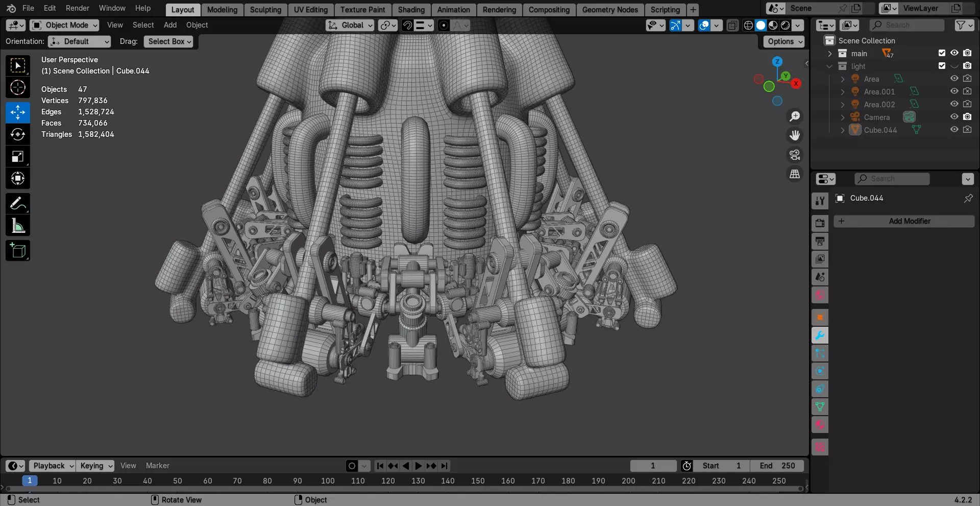Image resolution: width=980 pixels, height=506 pixels.
Task: Open the Keying dropdown in timeline
Action: (95, 466)
